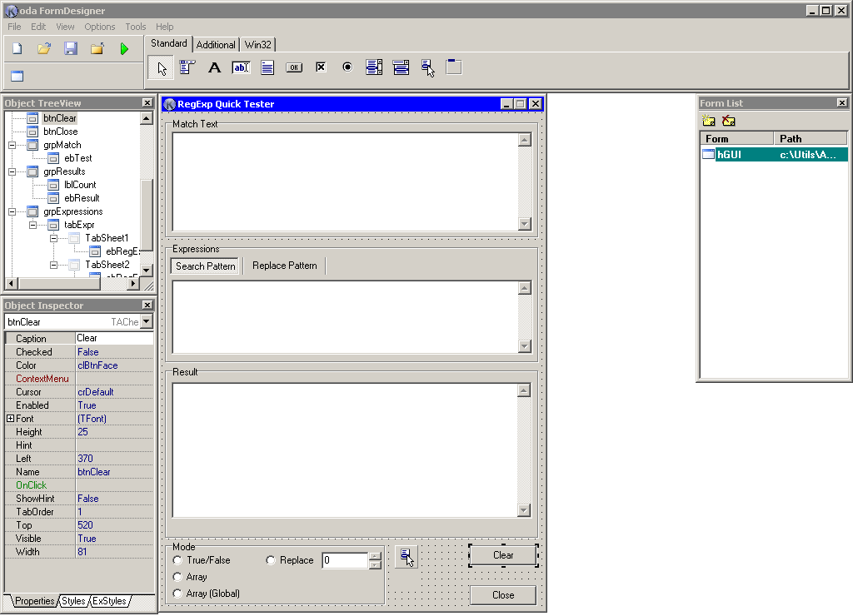The image size is (853, 616).
Task: Click the Save floppy disk icon
Action: 71,49
